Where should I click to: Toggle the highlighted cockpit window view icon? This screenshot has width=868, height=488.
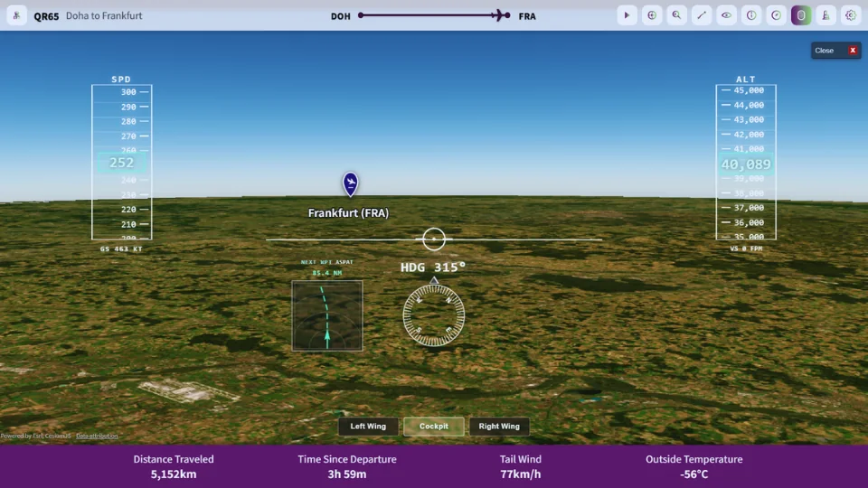pyautogui.click(x=801, y=15)
